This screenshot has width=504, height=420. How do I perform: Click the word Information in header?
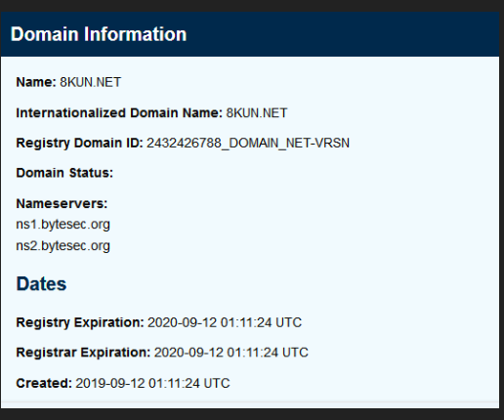coord(136,34)
